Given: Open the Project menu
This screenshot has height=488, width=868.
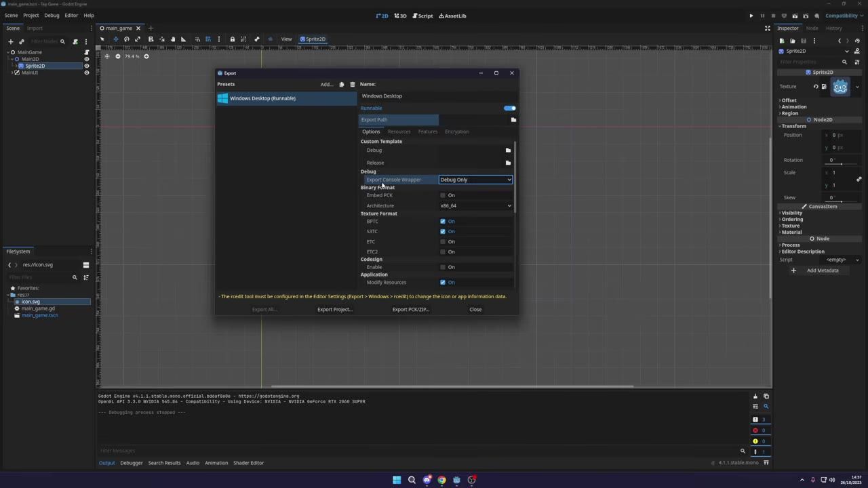Looking at the screenshot, I should pyautogui.click(x=31, y=15).
